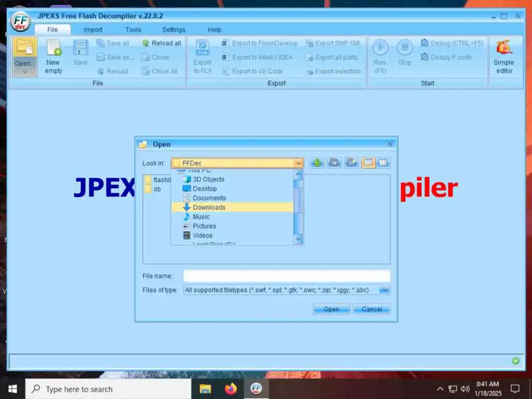Click Export all parts
This screenshot has height=399, width=532.
click(331, 57)
